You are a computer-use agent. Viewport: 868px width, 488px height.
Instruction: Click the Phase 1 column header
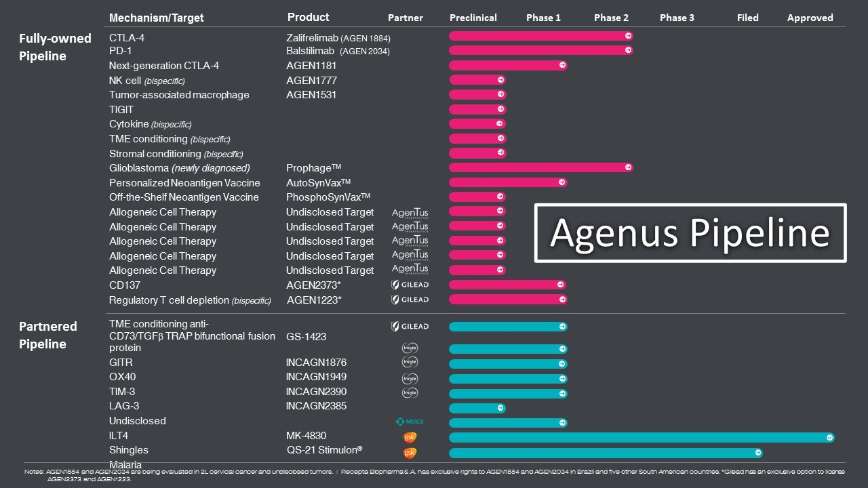[543, 18]
